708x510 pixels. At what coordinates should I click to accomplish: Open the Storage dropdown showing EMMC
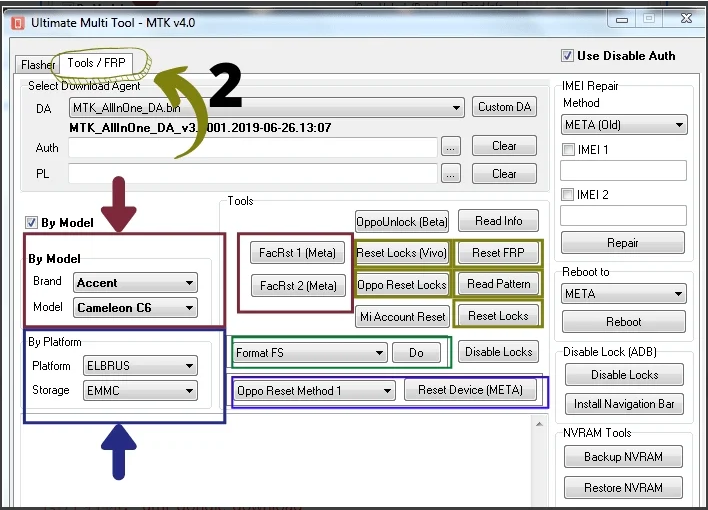140,390
